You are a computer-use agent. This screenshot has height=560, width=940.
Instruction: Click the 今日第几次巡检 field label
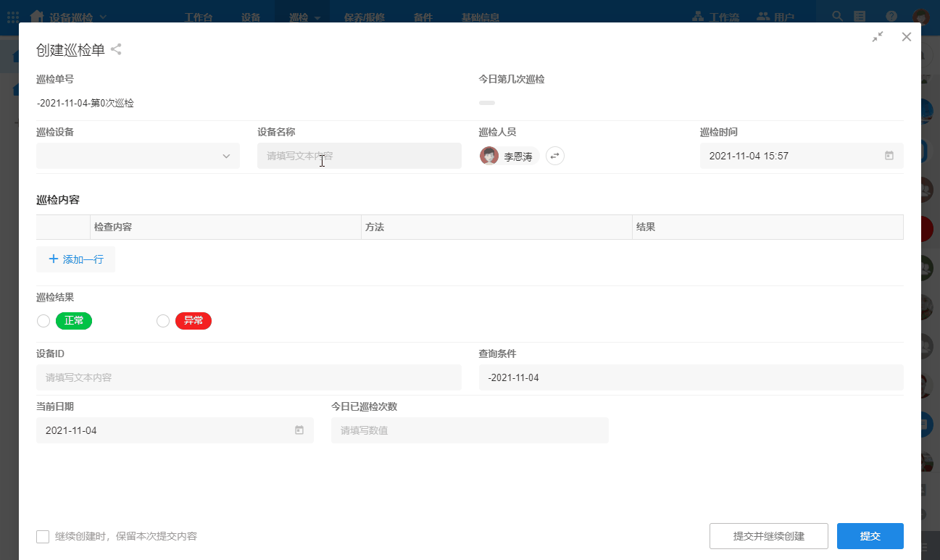point(512,79)
